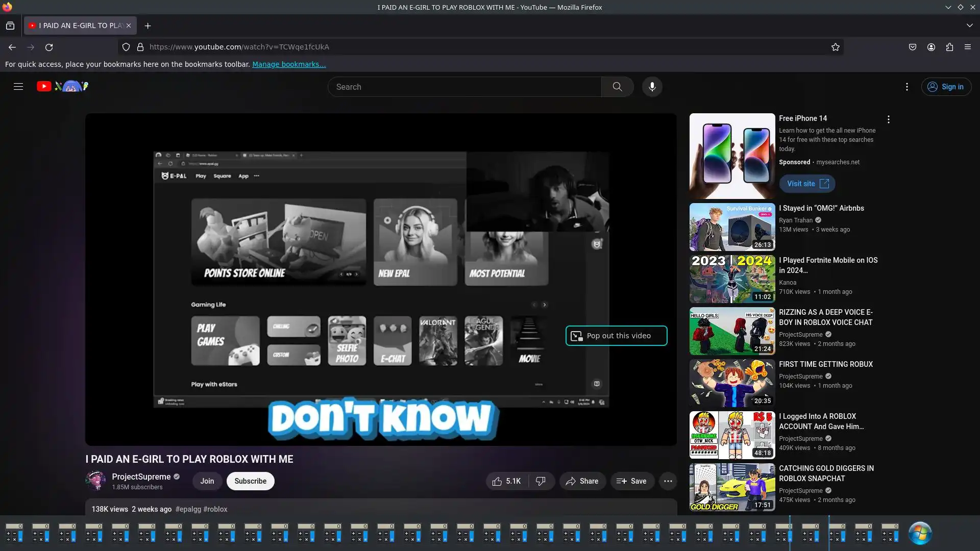This screenshot has width=980, height=551.
Task: Click the search magnifier button
Action: coord(617,87)
